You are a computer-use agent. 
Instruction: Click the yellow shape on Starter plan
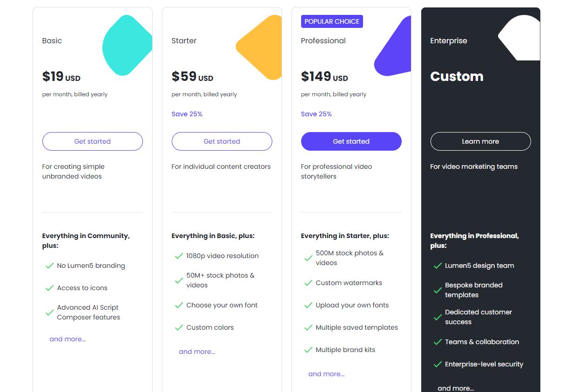point(262,47)
